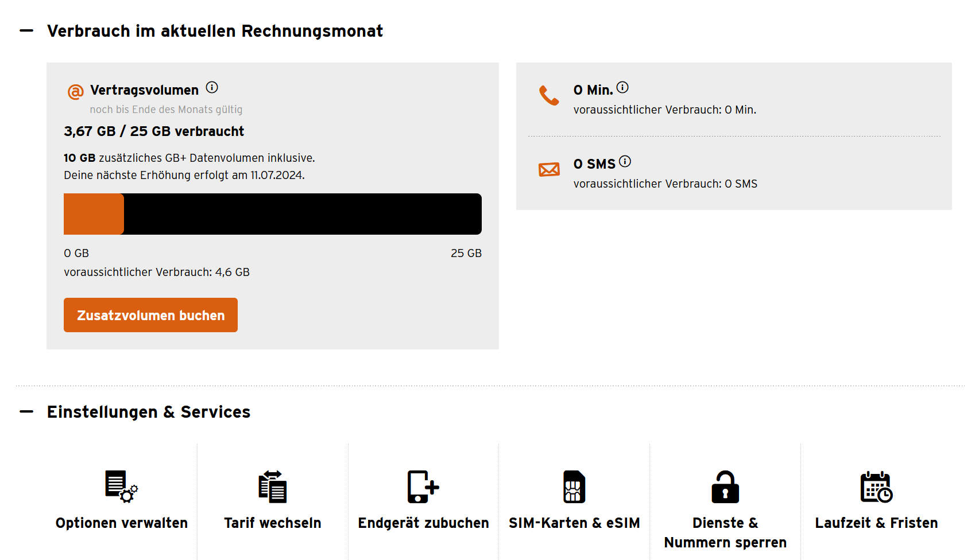The height and width of the screenshot is (560, 979).
Task: Select the Laufzeit & Fristen label
Action: point(876,523)
